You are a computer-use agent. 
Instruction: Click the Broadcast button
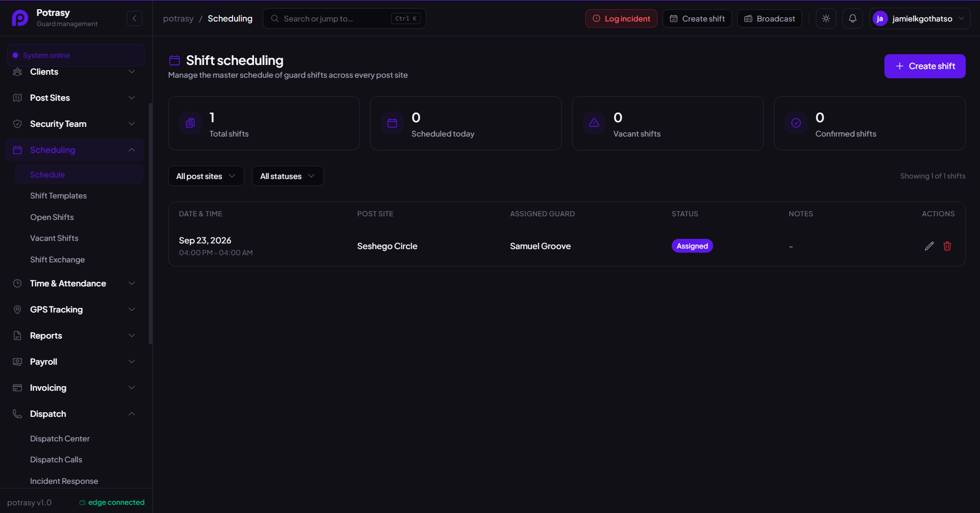click(769, 18)
